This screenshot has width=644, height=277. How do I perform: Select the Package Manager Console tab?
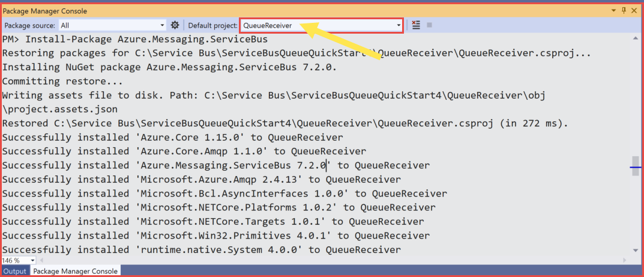pos(76,271)
